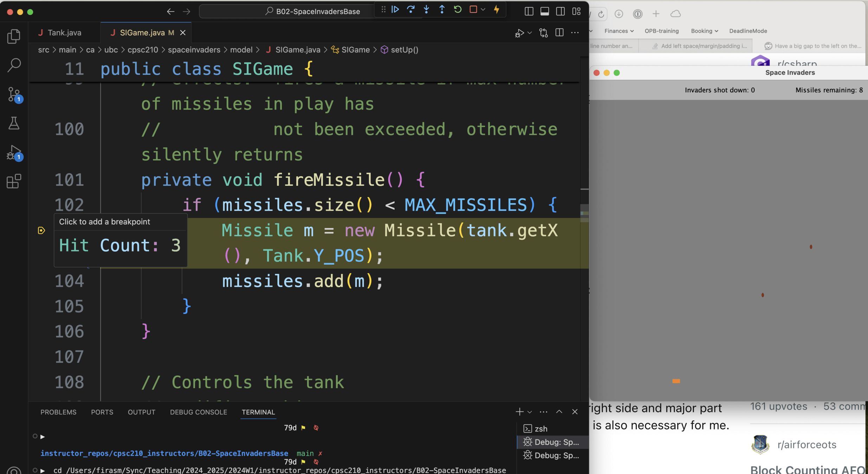
Task: Switch to the Tank.java tab
Action: click(64, 33)
